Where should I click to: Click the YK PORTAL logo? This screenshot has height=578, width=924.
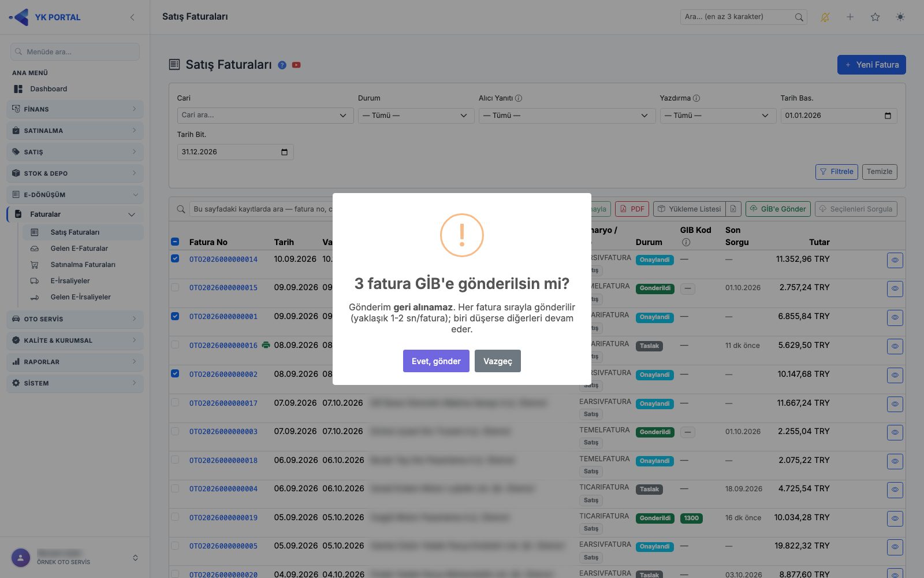point(45,17)
